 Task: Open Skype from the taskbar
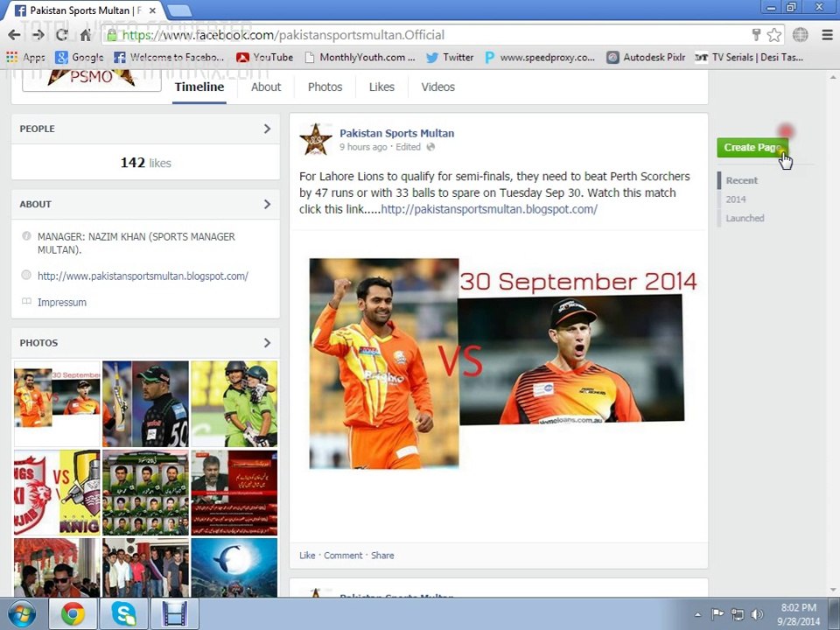tap(123, 614)
